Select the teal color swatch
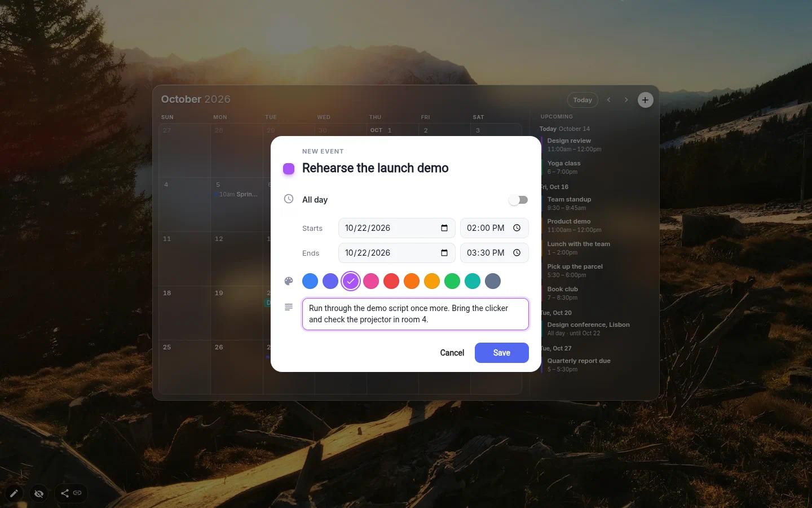812x508 pixels. click(x=473, y=281)
